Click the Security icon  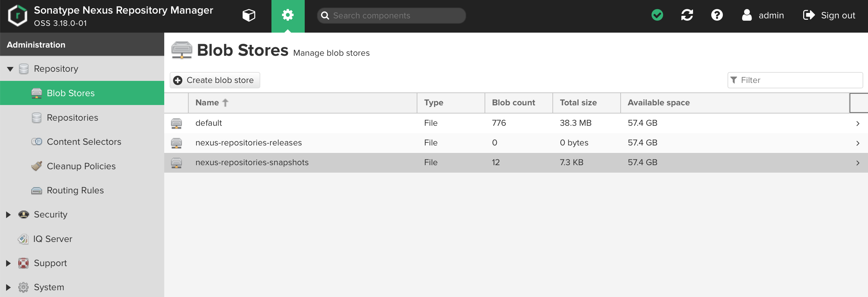click(24, 214)
